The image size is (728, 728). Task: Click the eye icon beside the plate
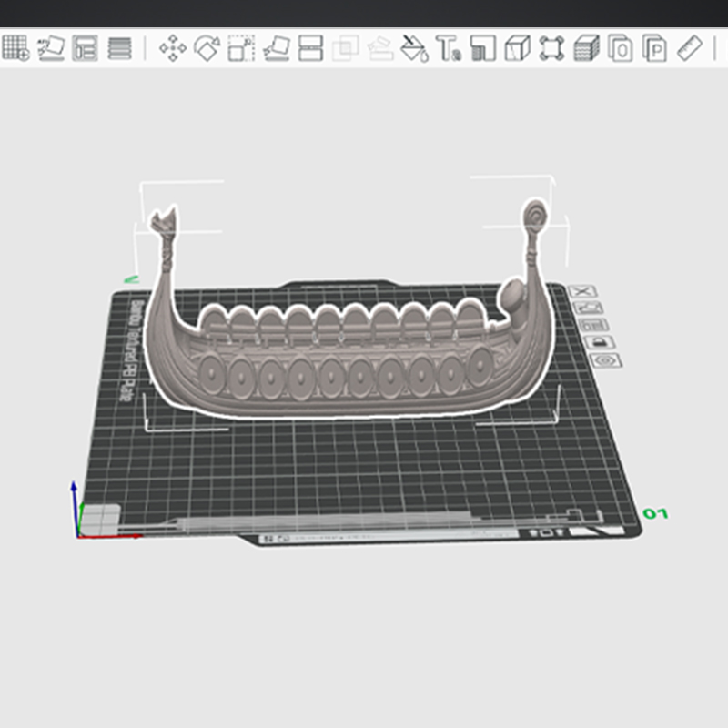606,360
